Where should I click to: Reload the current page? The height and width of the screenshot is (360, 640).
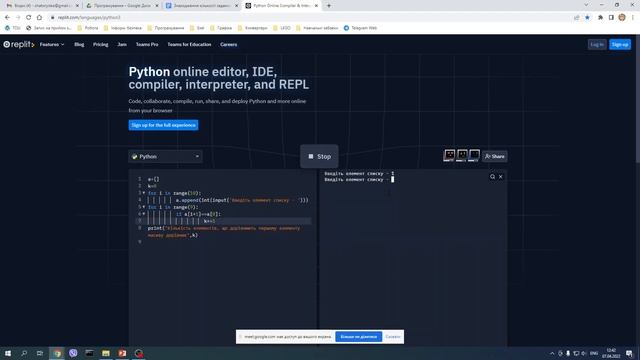click(x=29, y=18)
